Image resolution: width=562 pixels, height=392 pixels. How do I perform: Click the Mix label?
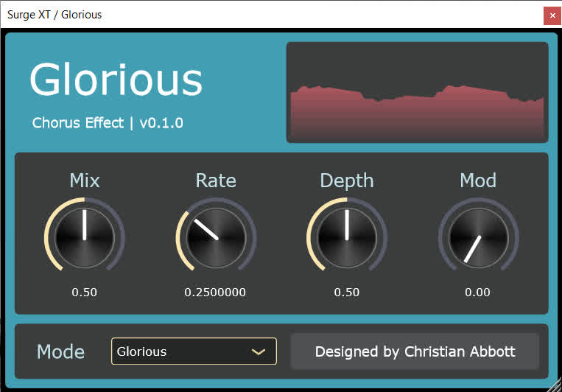[85, 181]
